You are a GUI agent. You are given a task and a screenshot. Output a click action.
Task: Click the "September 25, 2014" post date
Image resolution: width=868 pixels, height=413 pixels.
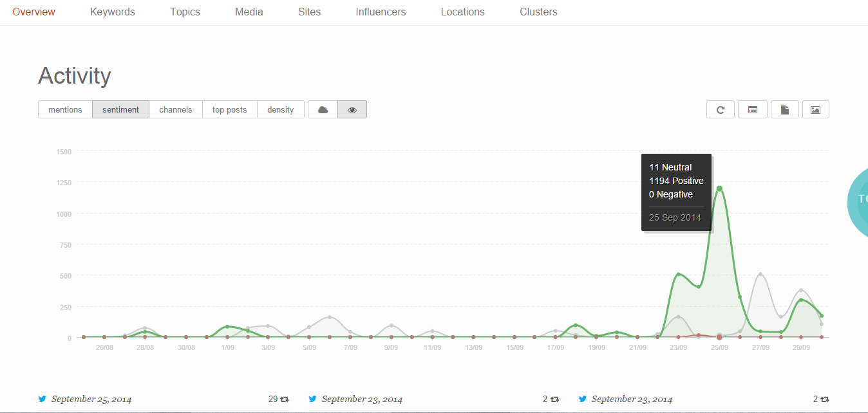91,399
